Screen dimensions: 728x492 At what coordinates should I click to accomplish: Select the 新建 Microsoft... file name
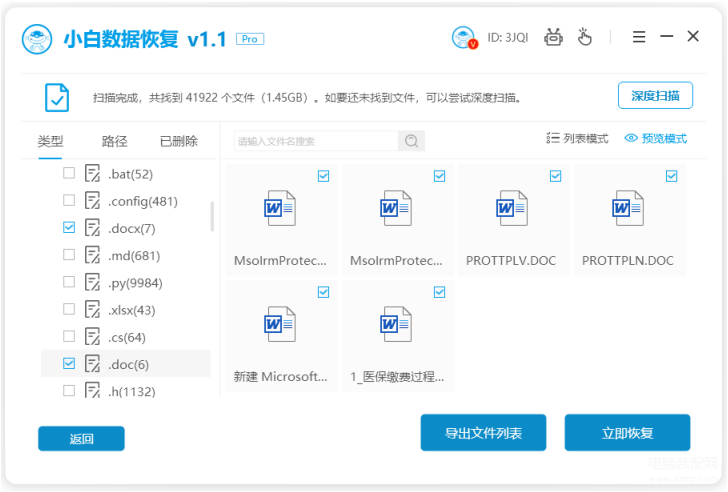280,376
